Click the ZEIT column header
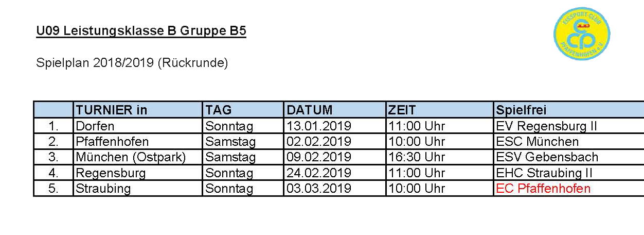The image size is (644, 235). click(x=440, y=110)
